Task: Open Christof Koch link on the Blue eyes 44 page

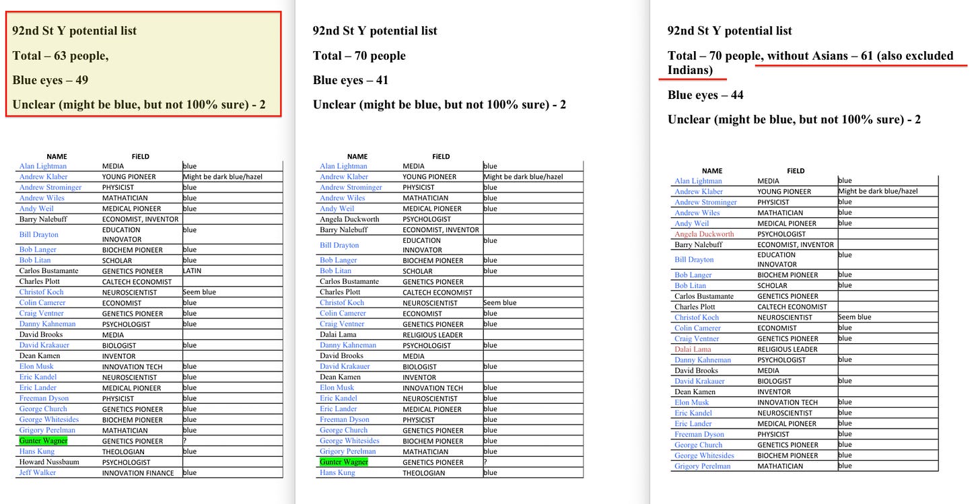Action: [x=697, y=317]
